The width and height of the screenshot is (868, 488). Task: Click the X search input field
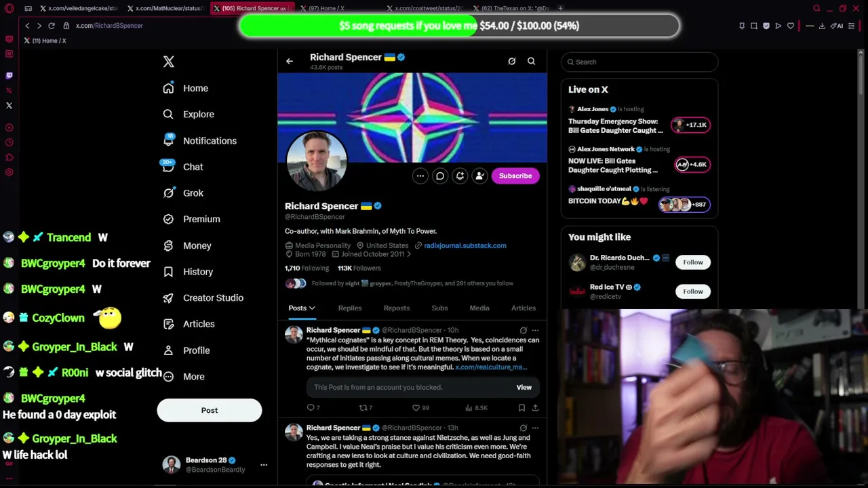click(x=639, y=62)
